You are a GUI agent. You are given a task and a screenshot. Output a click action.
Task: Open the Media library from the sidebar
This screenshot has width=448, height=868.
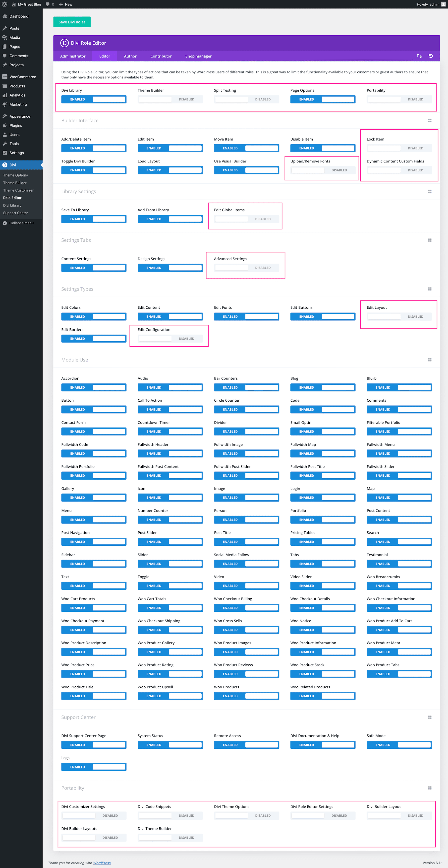[15, 37]
